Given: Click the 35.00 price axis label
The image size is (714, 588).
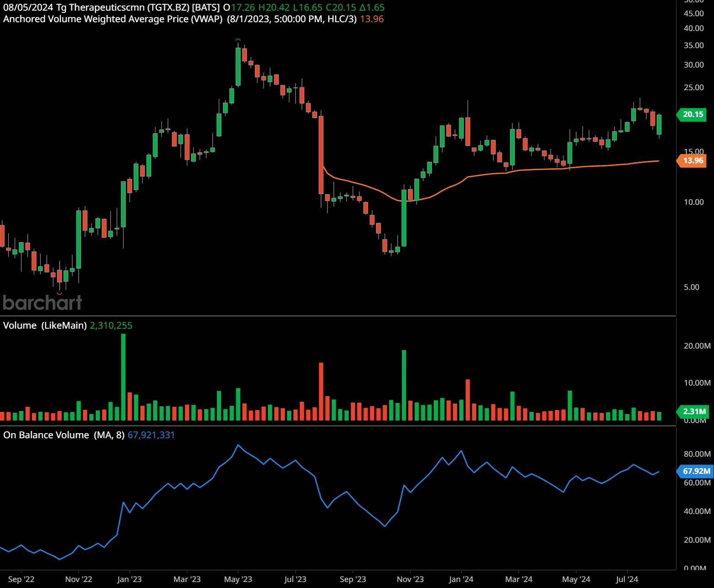Looking at the screenshot, I should click(x=694, y=45).
